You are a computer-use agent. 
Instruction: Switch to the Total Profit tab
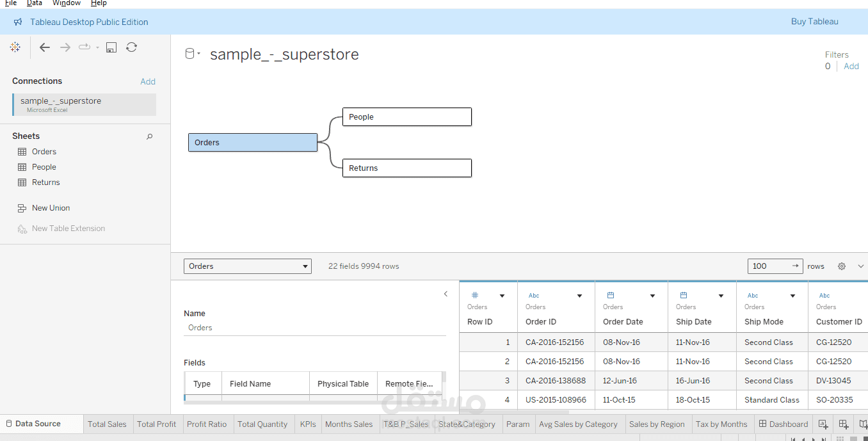tap(157, 424)
